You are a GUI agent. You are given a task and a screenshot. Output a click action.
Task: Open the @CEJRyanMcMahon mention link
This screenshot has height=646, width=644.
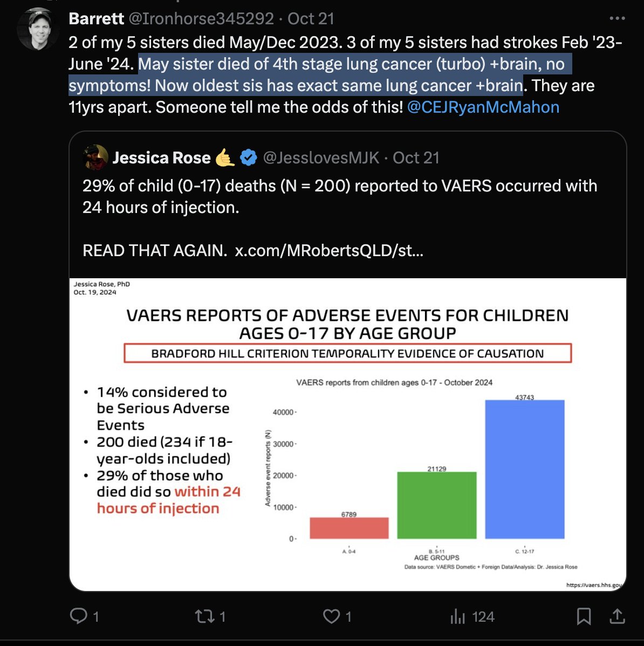pyautogui.click(x=483, y=107)
